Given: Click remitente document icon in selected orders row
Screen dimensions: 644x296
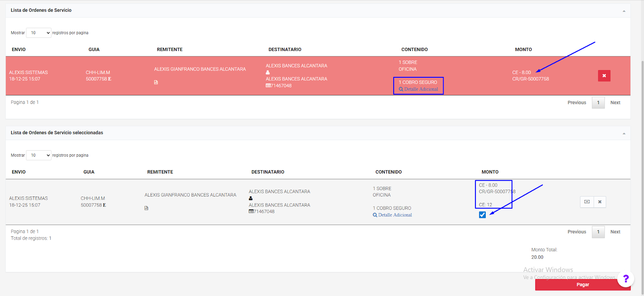Looking at the screenshot, I should (147, 208).
